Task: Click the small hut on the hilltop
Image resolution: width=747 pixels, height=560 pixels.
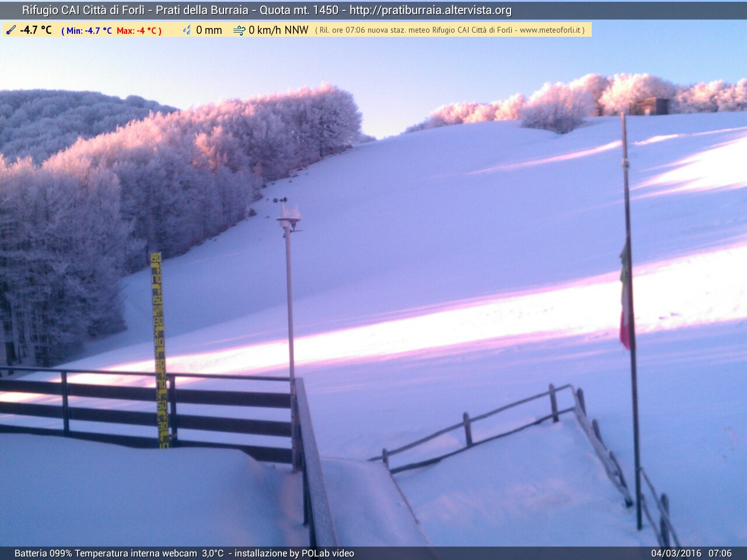Action: pyautogui.click(x=653, y=106)
